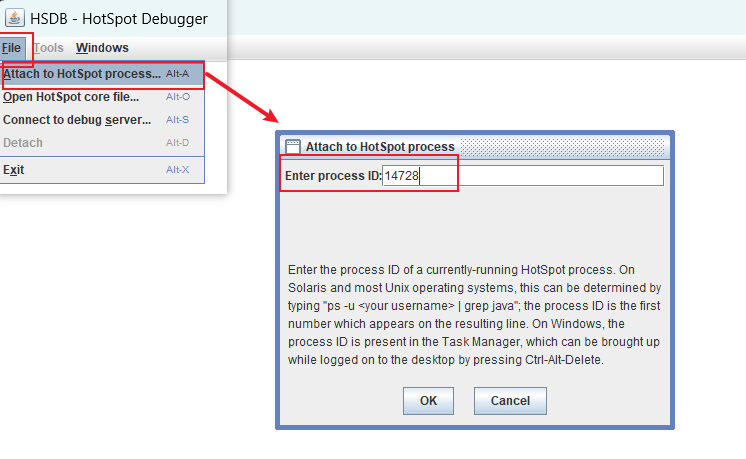The width and height of the screenshot is (746, 459).
Task: Choose Connect to debug server menu item
Action: pyautogui.click(x=102, y=119)
